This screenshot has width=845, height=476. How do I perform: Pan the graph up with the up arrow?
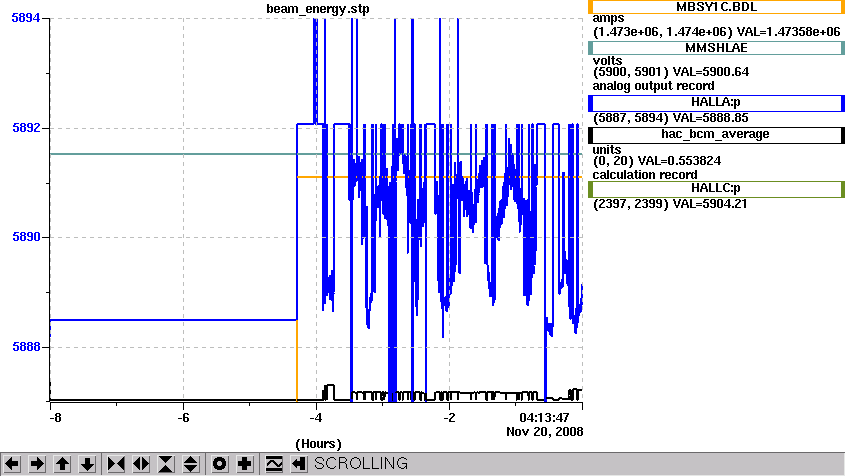pyautogui.click(x=62, y=464)
